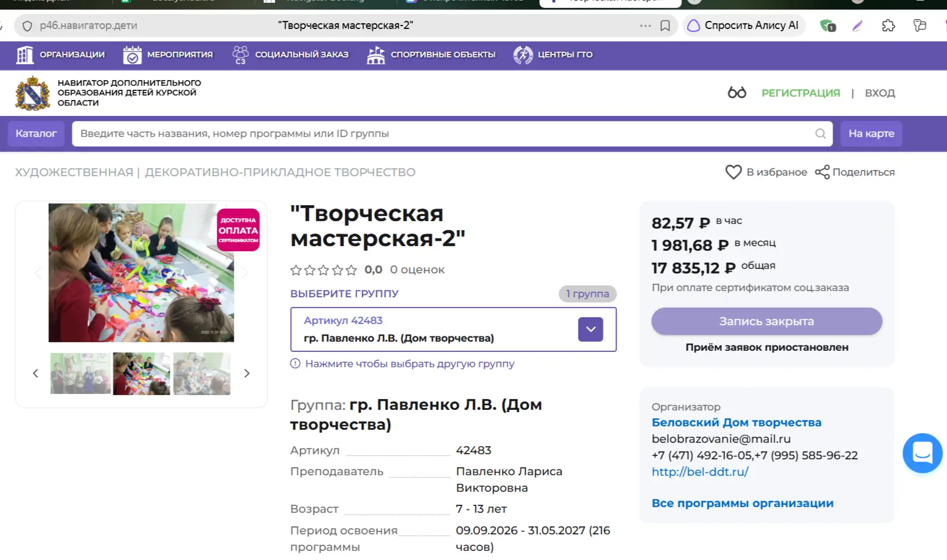
Task: Open the browser collections icon next to extensions
Action: point(920,26)
